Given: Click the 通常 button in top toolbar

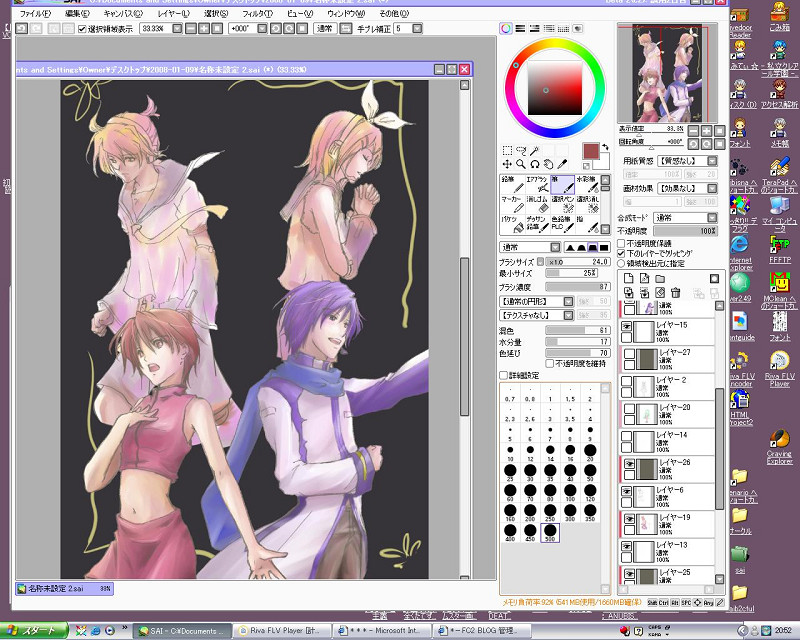Looking at the screenshot, I should click(x=324, y=29).
